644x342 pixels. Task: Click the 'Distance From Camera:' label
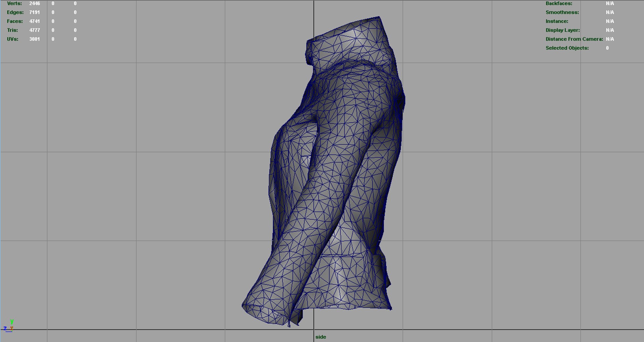574,39
